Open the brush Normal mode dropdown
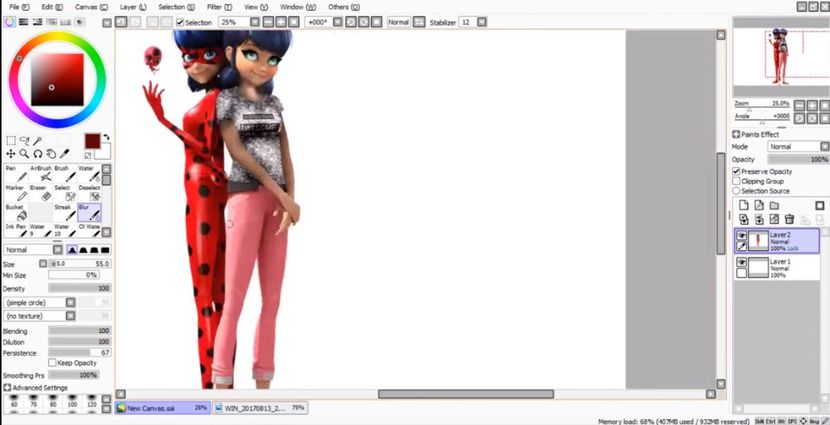Viewport: 830px width, 425px height. click(x=58, y=250)
